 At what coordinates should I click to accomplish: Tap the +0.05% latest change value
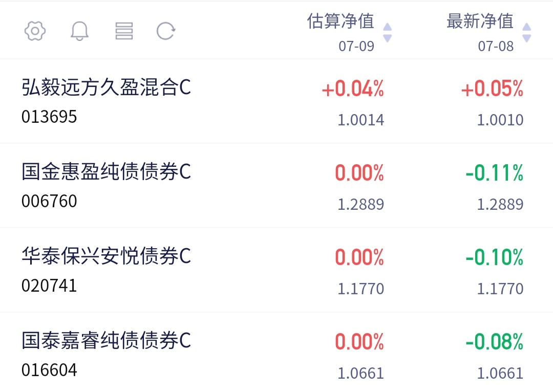(x=493, y=89)
